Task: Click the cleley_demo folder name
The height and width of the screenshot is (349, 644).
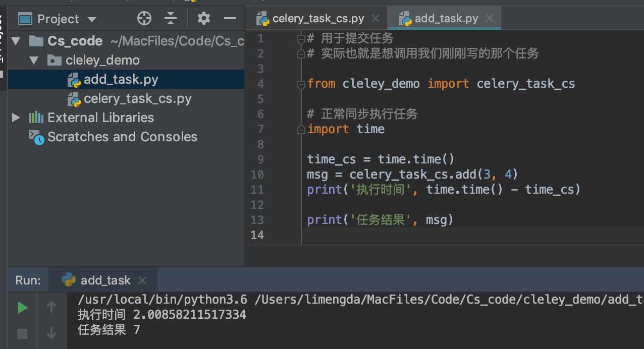Action: [102, 60]
